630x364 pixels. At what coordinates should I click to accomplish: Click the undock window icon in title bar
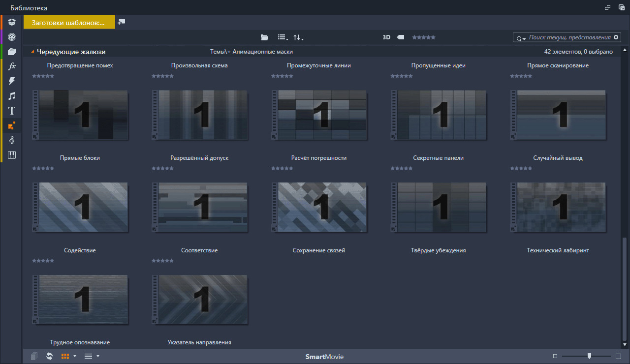pos(608,7)
